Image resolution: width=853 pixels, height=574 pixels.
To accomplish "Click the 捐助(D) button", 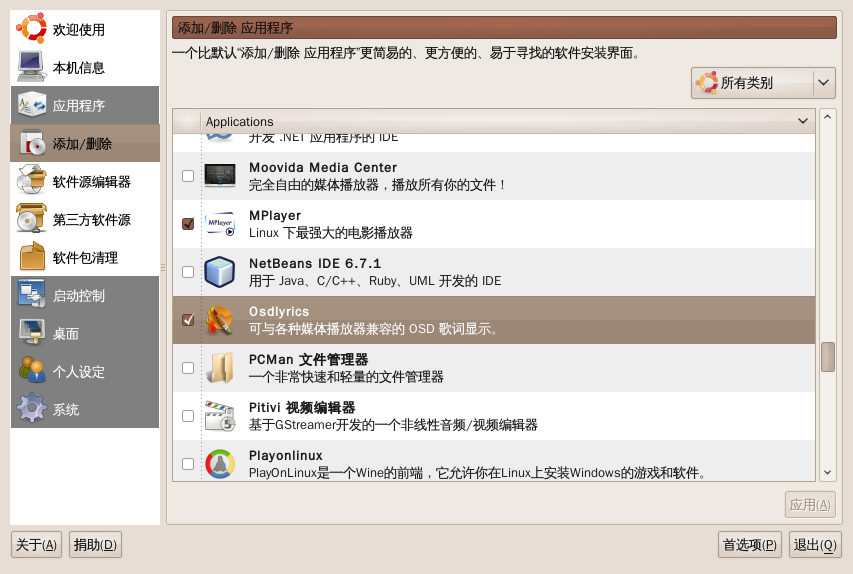I will point(95,545).
